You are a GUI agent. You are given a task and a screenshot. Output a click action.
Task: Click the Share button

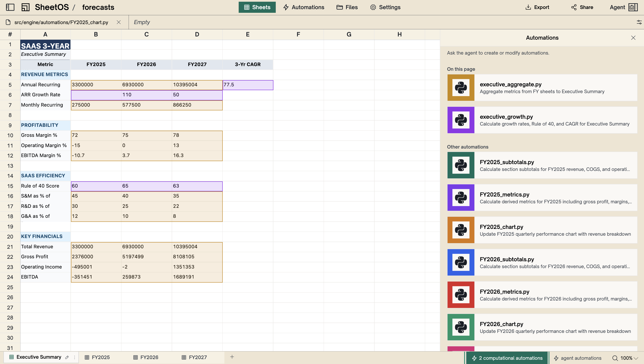[x=582, y=7]
